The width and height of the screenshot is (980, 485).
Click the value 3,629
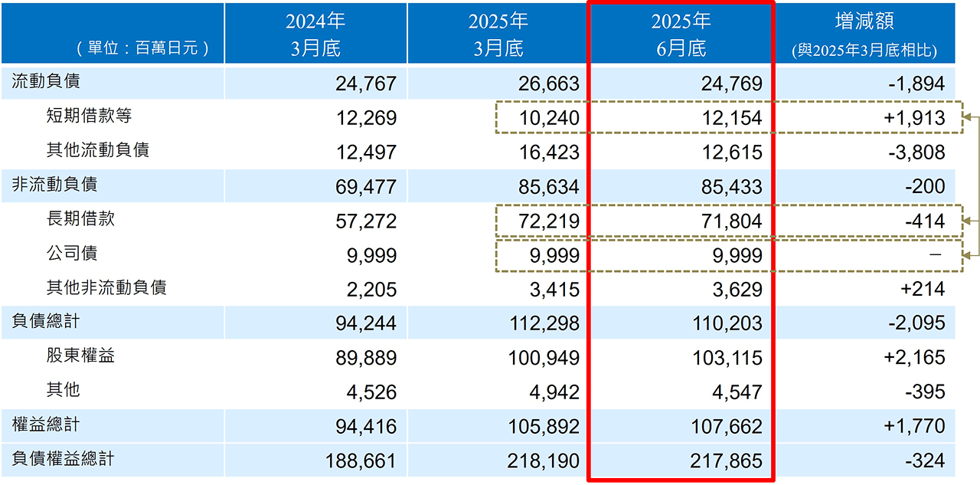click(x=737, y=290)
